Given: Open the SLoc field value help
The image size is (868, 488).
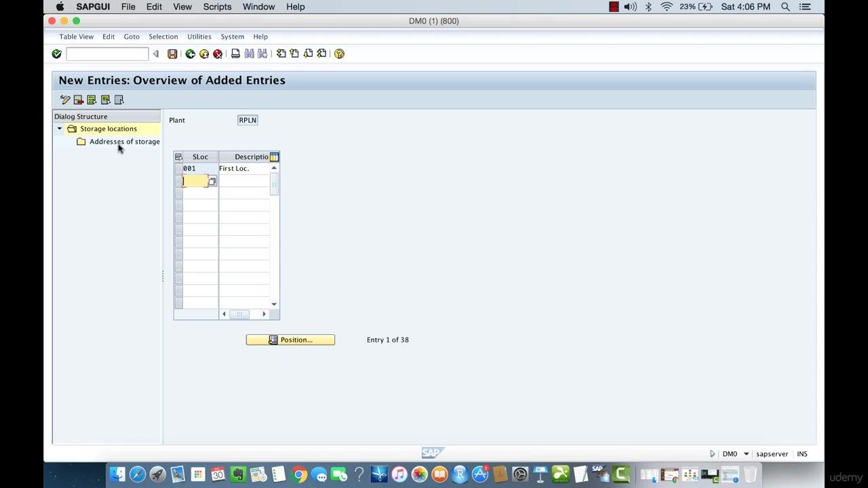Looking at the screenshot, I should [212, 181].
